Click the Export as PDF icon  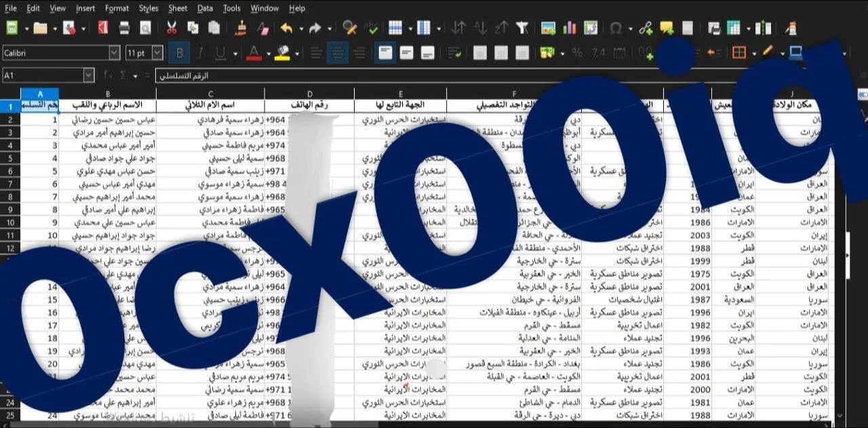click(103, 28)
